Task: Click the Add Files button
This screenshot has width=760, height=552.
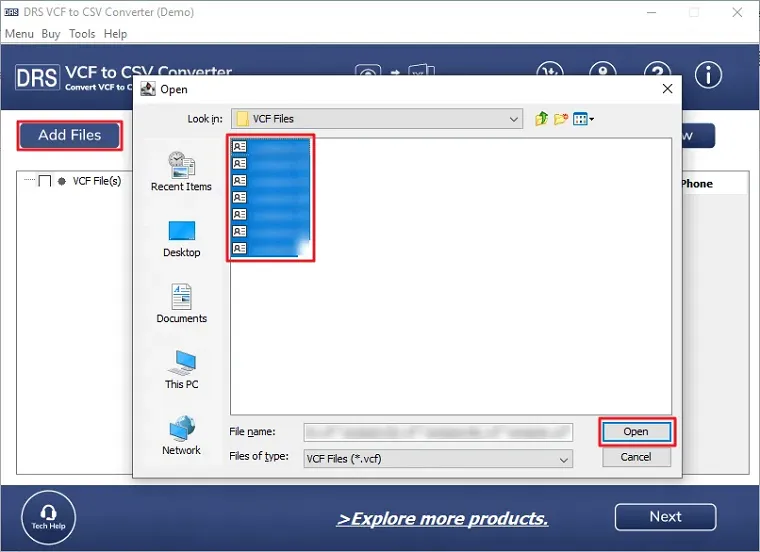Action: pyautogui.click(x=70, y=135)
